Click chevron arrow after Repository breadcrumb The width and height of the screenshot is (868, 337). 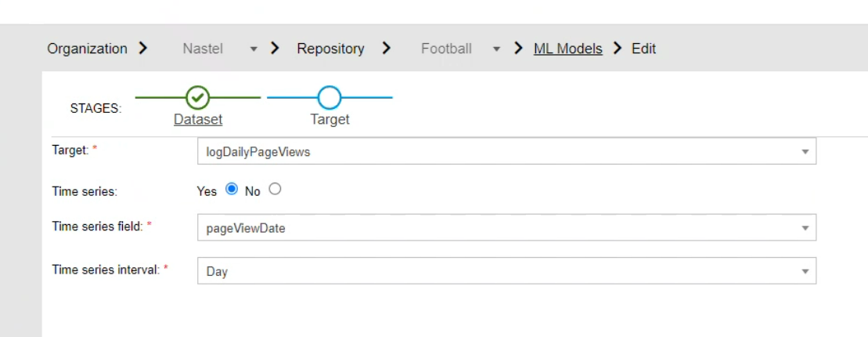(x=387, y=49)
